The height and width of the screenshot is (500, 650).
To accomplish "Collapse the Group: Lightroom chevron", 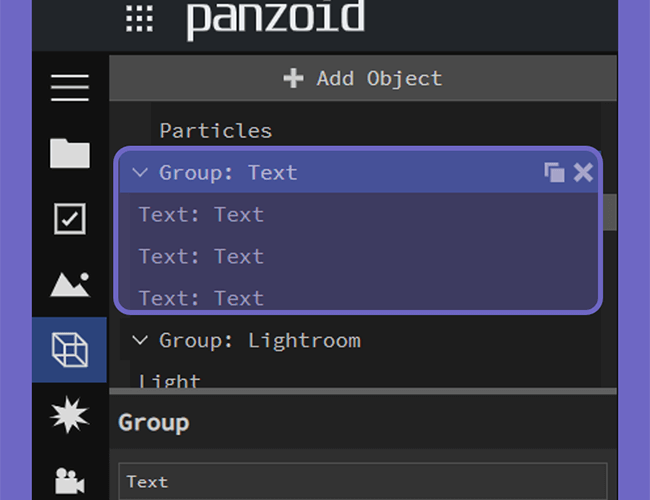I will [140, 340].
